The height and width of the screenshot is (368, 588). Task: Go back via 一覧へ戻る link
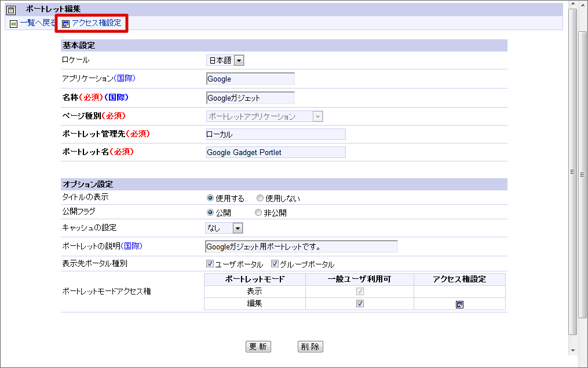38,23
